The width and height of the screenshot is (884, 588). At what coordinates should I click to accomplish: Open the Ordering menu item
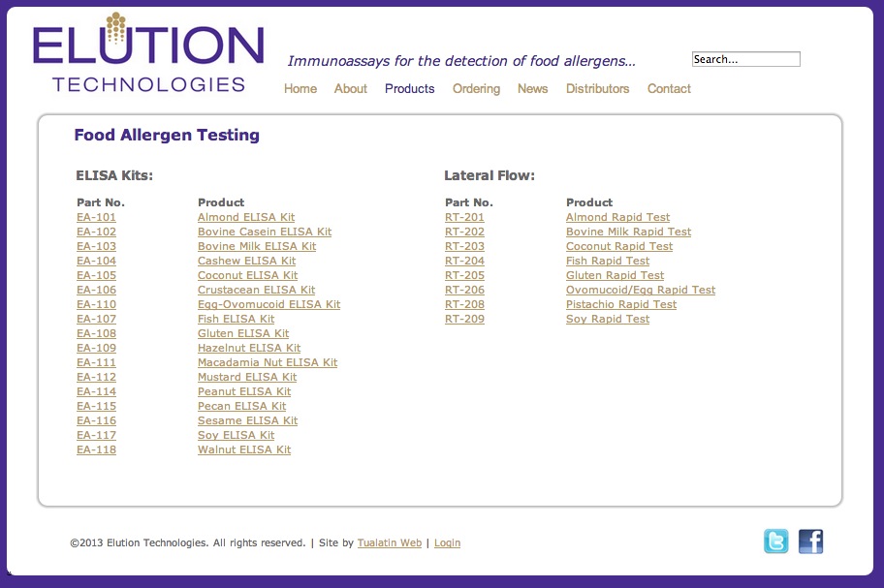click(476, 88)
